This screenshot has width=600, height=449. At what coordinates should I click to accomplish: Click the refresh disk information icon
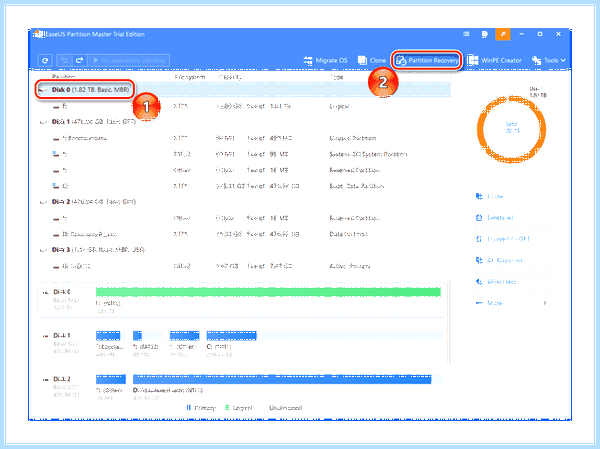(x=45, y=60)
